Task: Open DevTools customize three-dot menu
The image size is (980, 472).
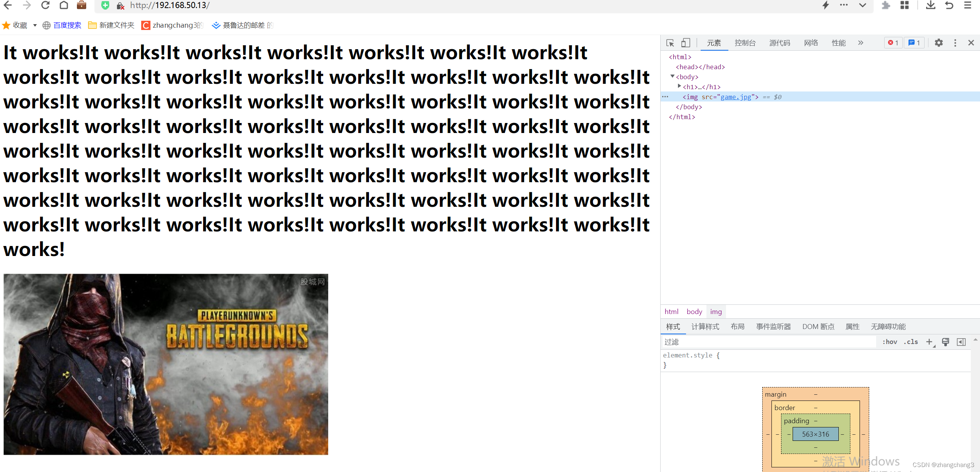Action: pos(955,43)
